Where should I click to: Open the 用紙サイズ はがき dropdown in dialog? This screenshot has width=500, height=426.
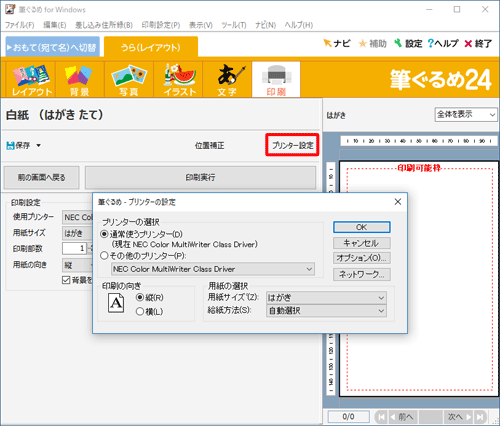tap(326, 297)
